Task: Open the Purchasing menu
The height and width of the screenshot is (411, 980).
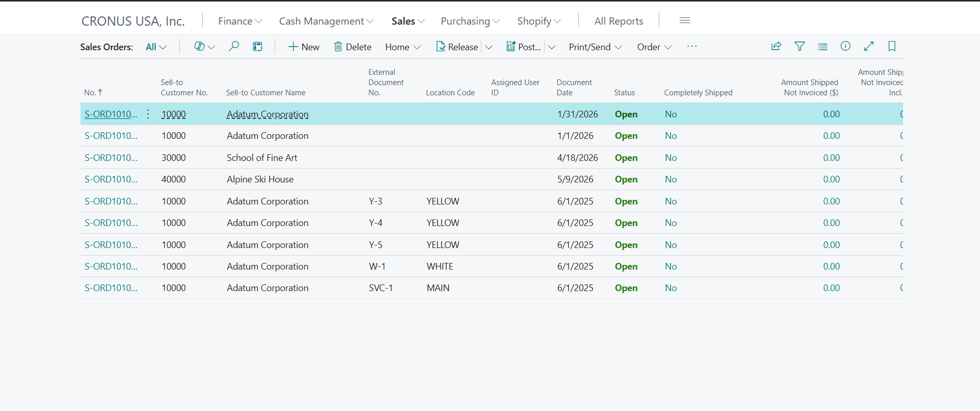Action: pyautogui.click(x=470, y=21)
